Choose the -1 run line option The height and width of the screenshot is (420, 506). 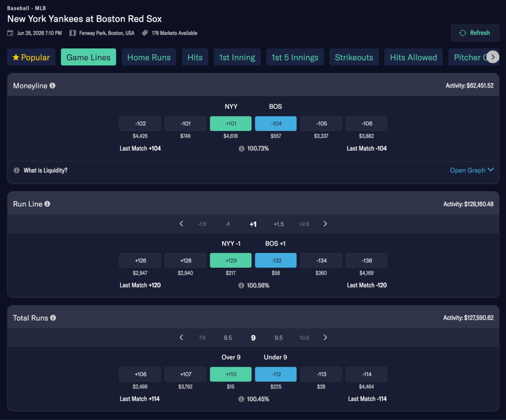pyautogui.click(x=228, y=224)
